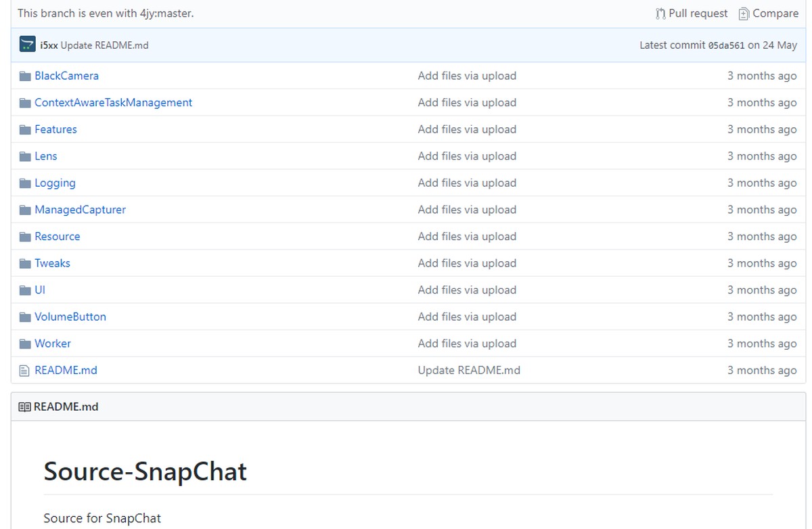Click the i5xx user avatar
This screenshot has width=812, height=529.
[x=27, y=45]
